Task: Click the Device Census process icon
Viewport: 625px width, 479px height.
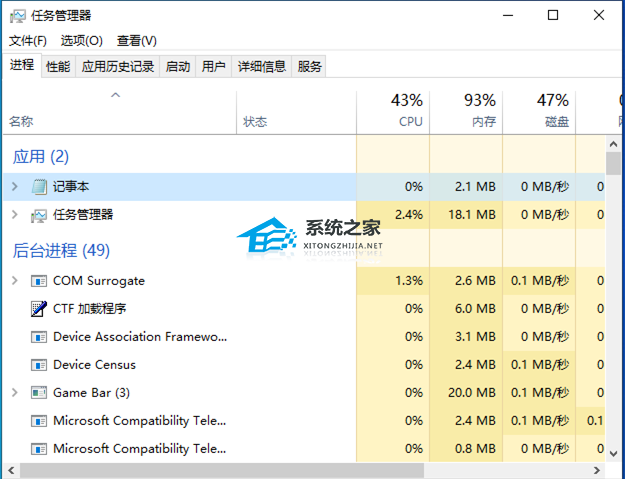Action: (39, 365)
